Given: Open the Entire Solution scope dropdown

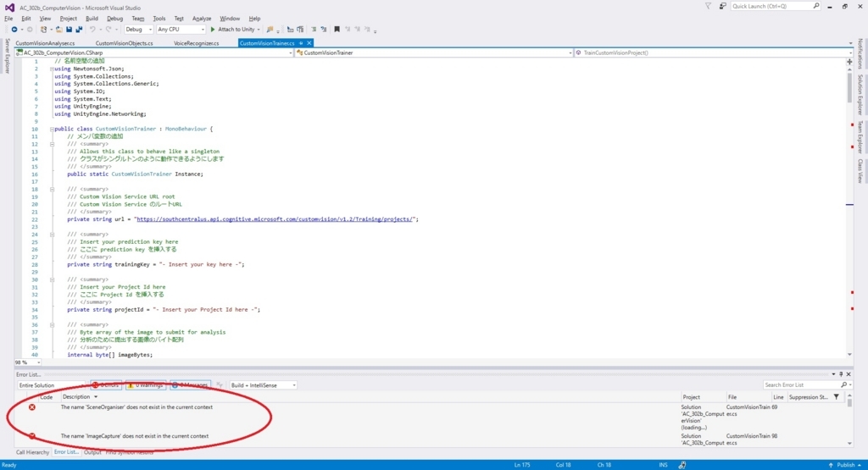Looking at the screenshot, I should [x=52, y=384].
